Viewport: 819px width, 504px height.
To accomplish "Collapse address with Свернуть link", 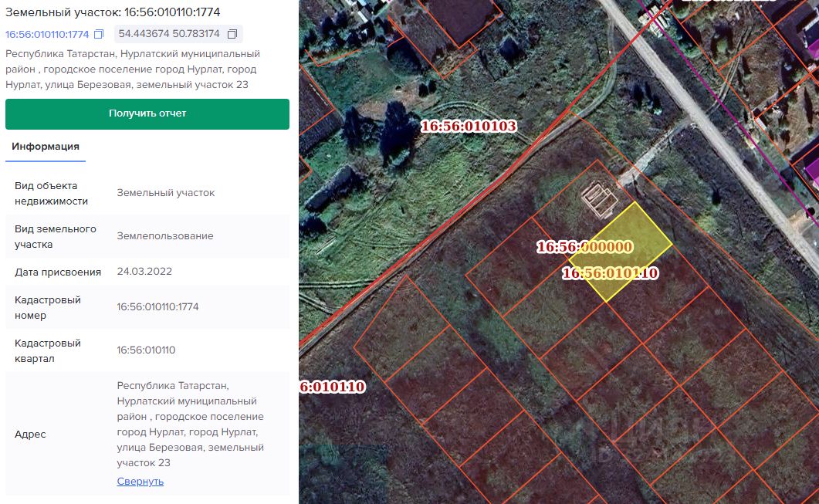I will click(x=140, y=482).
